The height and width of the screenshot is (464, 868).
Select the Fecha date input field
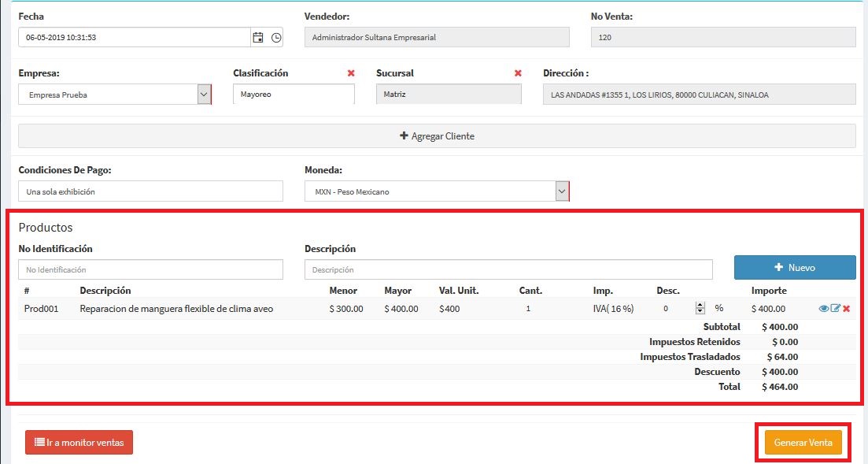point(134,37)
